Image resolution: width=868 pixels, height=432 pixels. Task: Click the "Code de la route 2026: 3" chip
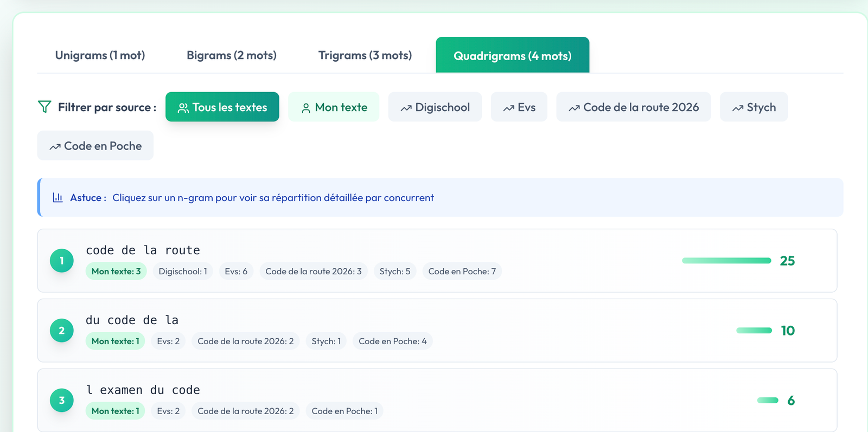[x=314, y=271]
